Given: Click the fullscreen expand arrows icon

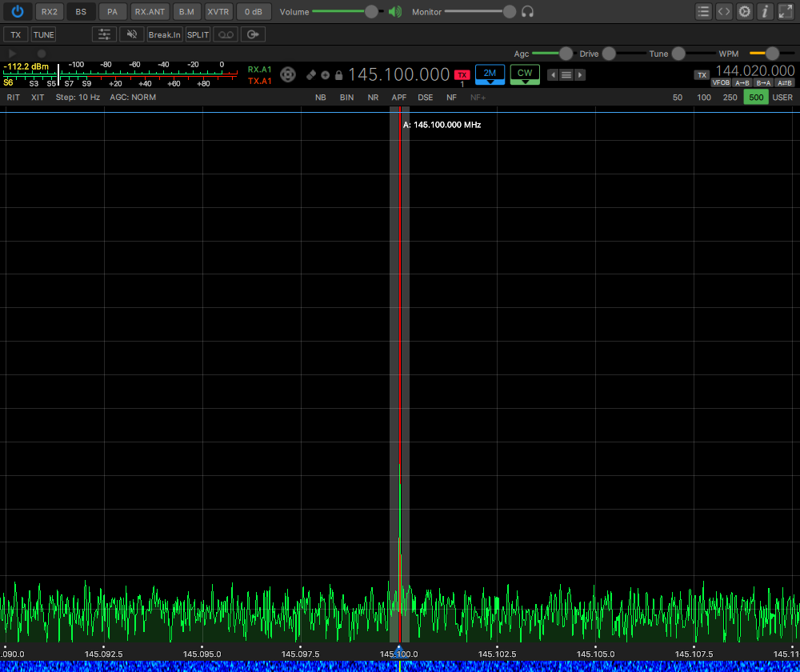Looking at the screenshot, I should pyautogui.click(x=786, y=12).
